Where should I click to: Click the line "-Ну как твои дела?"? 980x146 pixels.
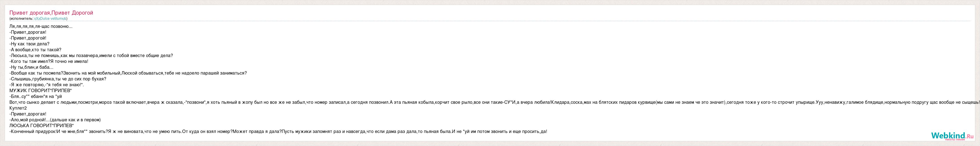click(29, 44)
